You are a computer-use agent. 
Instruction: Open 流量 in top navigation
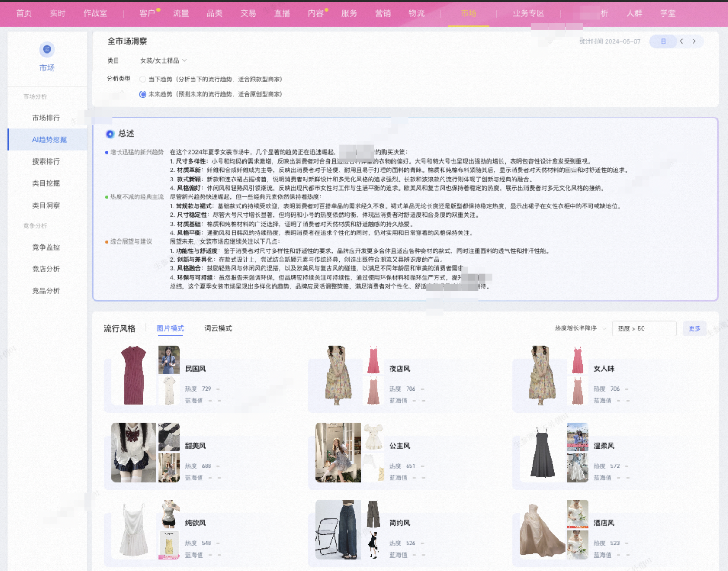point(181,13)
